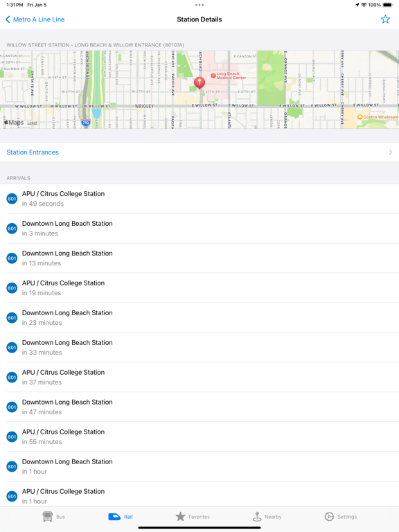
Task: Click 801 badge beside 37 minutes arrival
Action: tap(12, 378)
